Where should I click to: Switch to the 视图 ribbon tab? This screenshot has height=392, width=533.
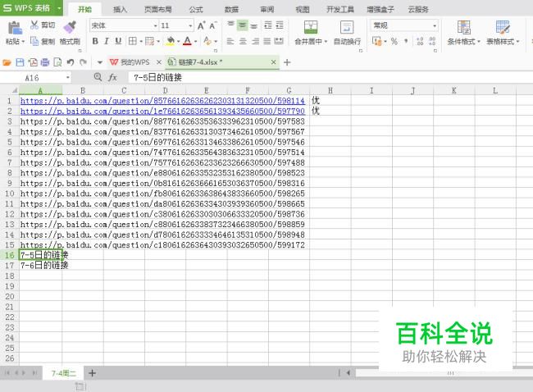coord(303,9)
